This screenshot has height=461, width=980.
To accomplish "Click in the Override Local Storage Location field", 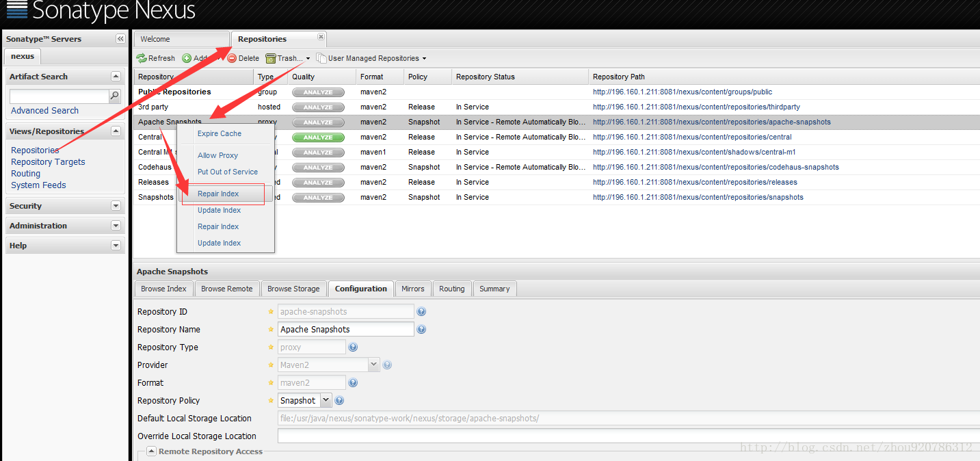I will (x=628, y=436).
